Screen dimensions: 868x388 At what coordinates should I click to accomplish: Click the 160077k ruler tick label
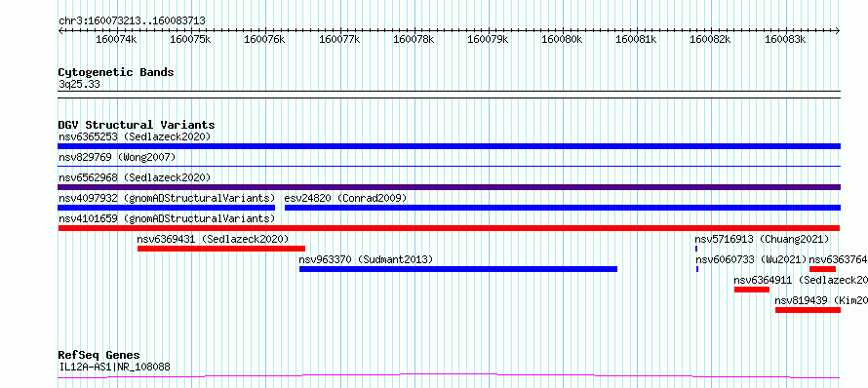[339, 39]
